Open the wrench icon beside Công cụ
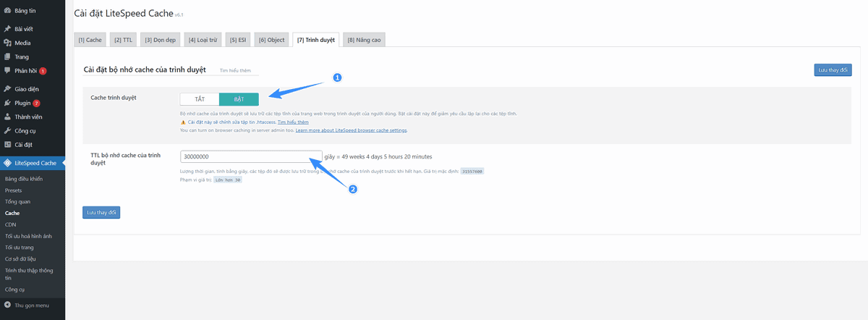Viewport: 868px width, 320px height. 7,130
